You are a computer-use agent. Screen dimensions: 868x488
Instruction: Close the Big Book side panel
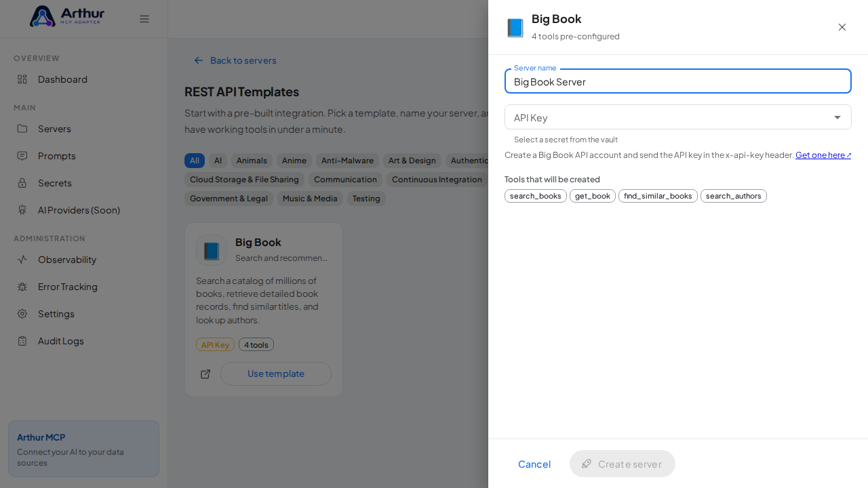[842, 27]
